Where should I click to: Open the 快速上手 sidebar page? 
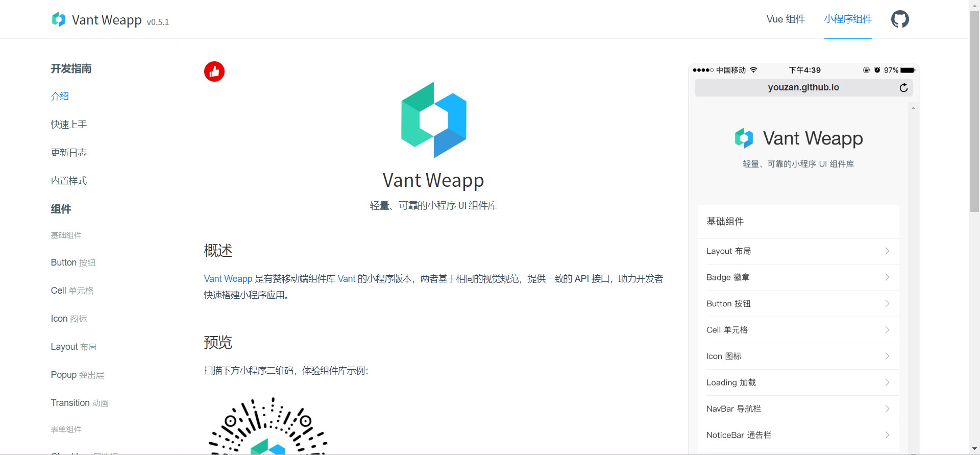click(69, 124)
